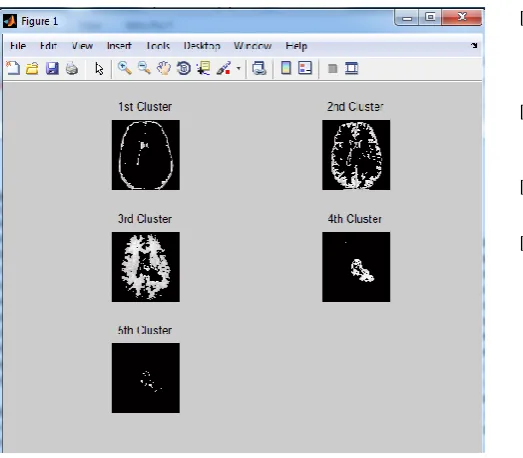
Task: Click the "4th Cluster" title text
Action: pyautogui.click(x=355, y=219)
